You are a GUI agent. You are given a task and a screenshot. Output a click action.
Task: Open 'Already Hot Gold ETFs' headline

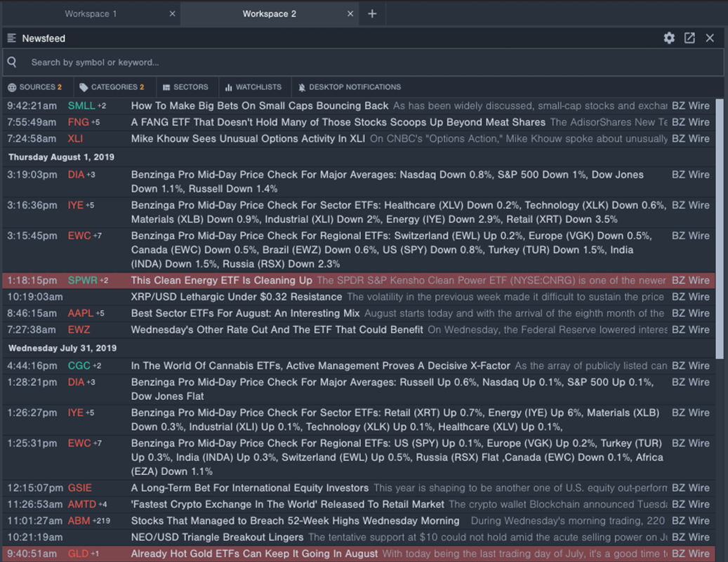[254, 554]
